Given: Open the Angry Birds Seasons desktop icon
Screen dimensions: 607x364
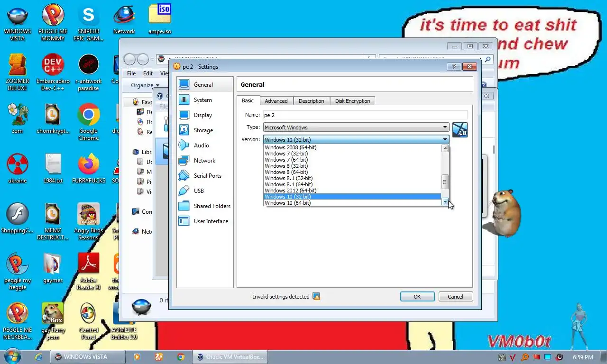Looking at the screenshot, I should pyautogui.click(x=89, y=221).
